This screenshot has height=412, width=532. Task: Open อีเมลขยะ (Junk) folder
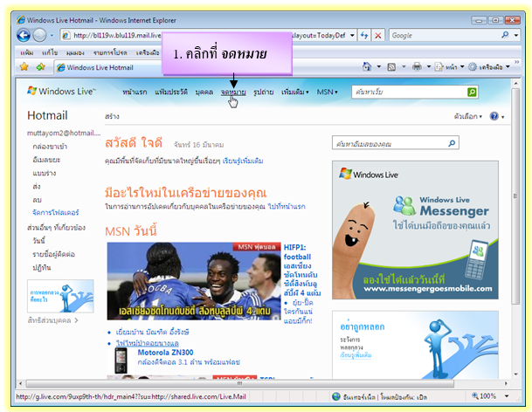[x=46, y=160]
